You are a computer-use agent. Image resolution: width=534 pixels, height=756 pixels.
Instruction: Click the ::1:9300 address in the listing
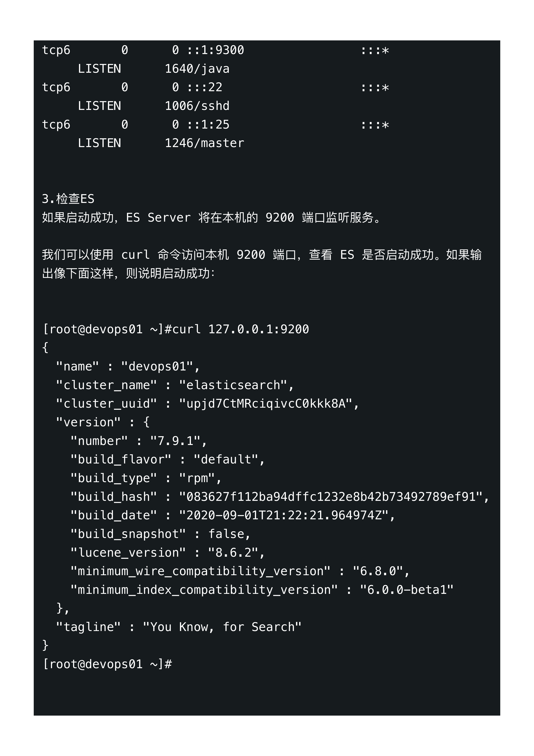(216, 50)
